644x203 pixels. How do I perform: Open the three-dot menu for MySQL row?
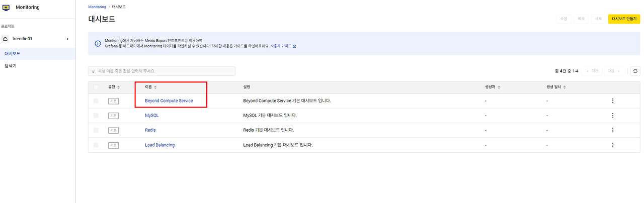612,116
